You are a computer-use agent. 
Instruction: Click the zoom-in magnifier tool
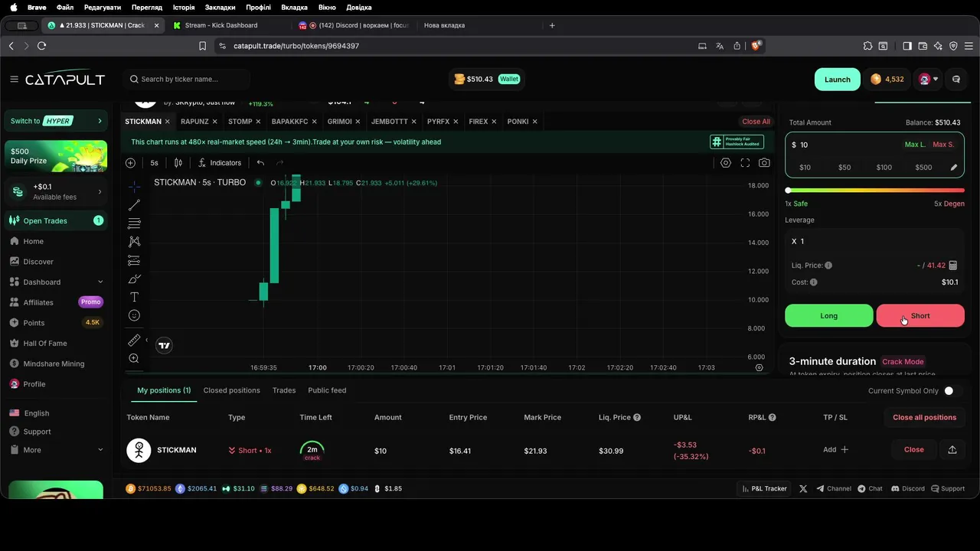coord(134,358)
